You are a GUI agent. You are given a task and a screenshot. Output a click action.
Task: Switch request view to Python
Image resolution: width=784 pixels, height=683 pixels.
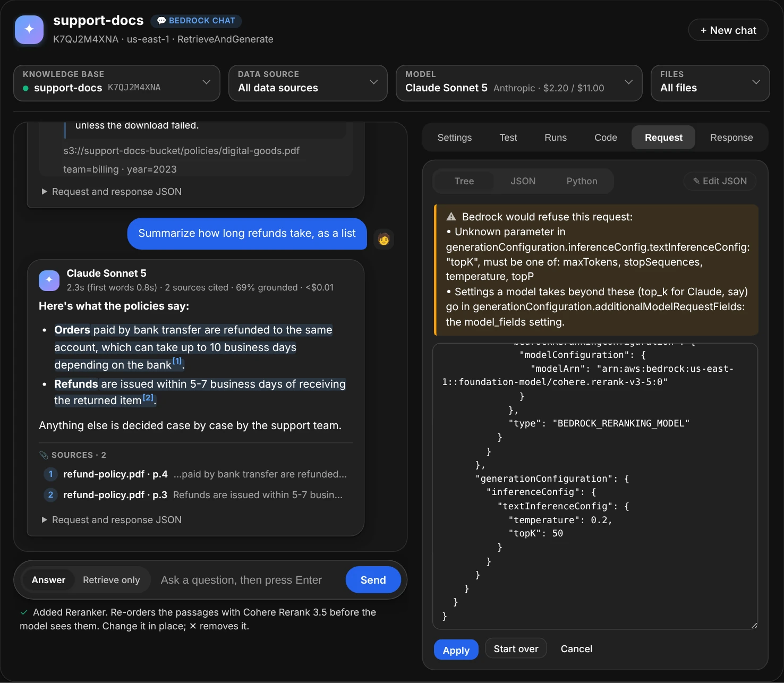[x=582, y=181]
